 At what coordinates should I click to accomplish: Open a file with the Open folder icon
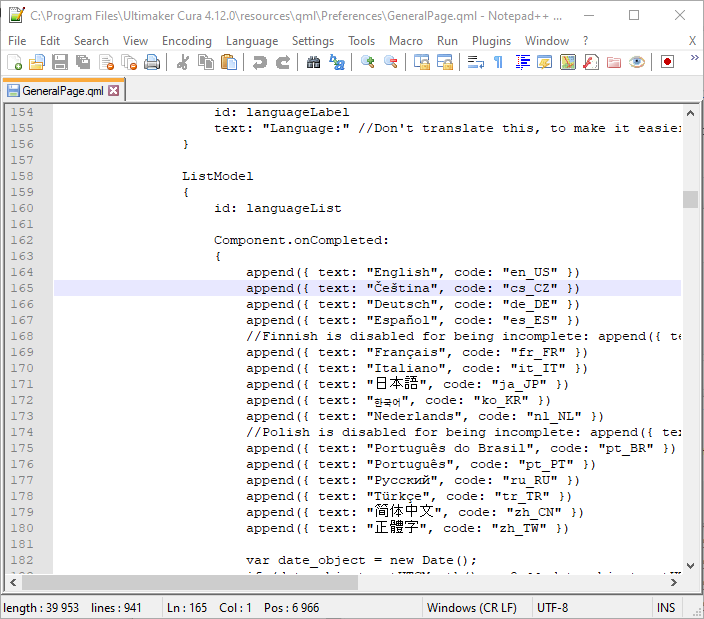[x=37, y=62]
